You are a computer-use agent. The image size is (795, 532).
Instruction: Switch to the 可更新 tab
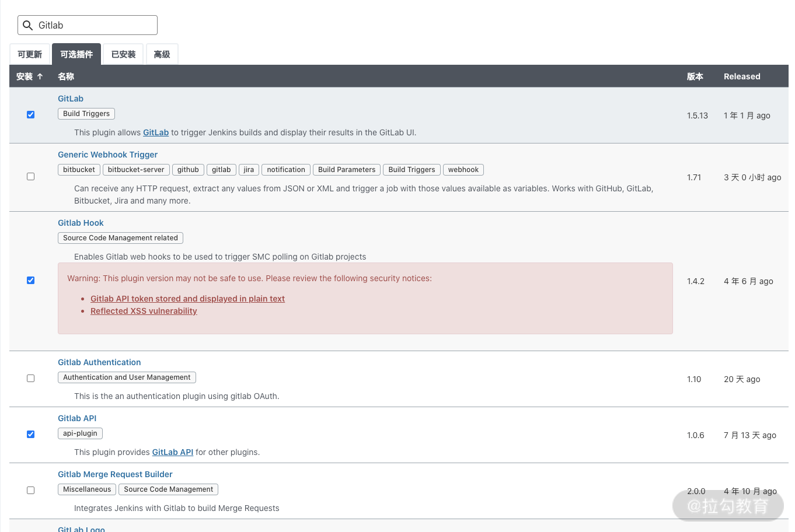click(30, 54)
